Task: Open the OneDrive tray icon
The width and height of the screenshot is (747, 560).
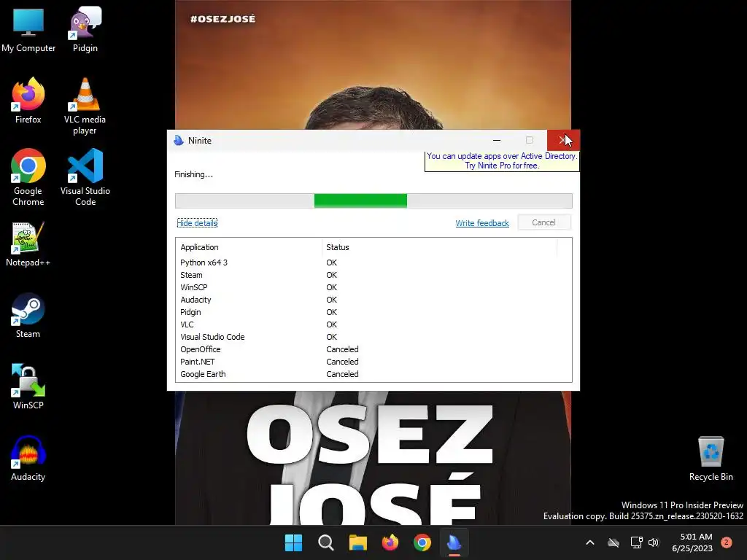Action: (x=614, y=542)
